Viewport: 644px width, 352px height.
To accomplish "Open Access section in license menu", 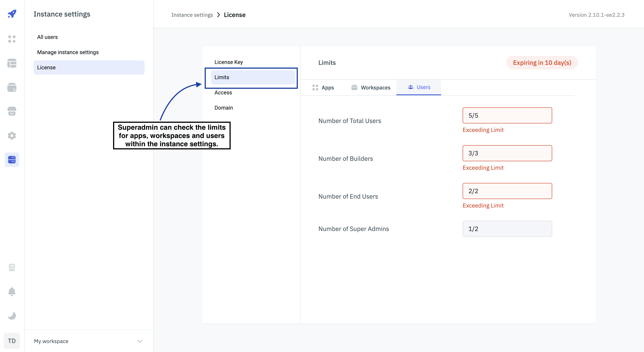I will point(223,92).
